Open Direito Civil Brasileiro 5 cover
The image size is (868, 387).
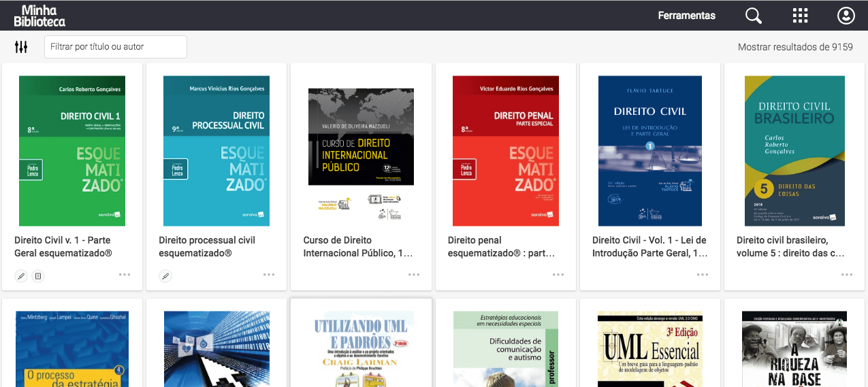(x=794, y=151)
